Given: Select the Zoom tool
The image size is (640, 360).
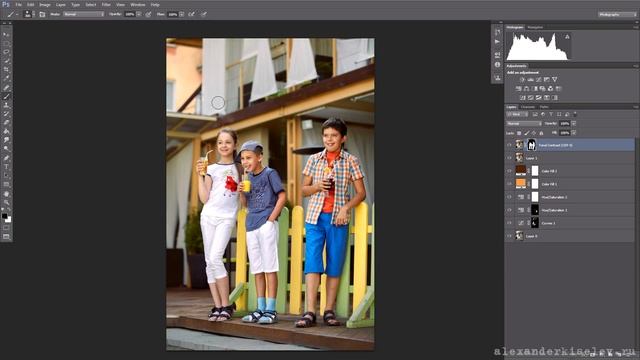Looking at the screenshot, I should pyautogui.click(x=6, y=202).
